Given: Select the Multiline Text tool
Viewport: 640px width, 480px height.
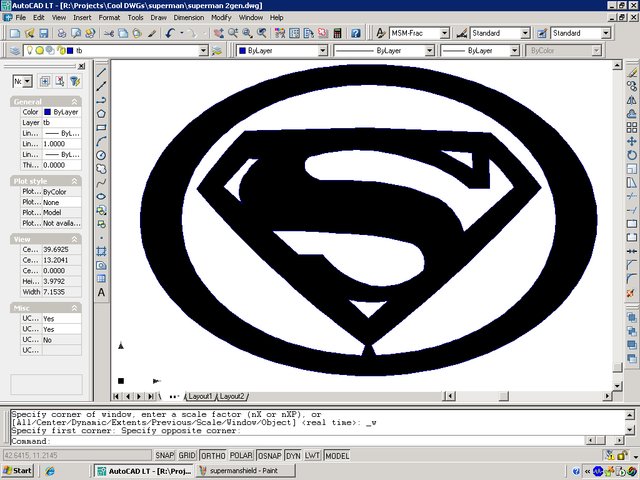Looking at the screenshot, I should click(x=102, y=293).
